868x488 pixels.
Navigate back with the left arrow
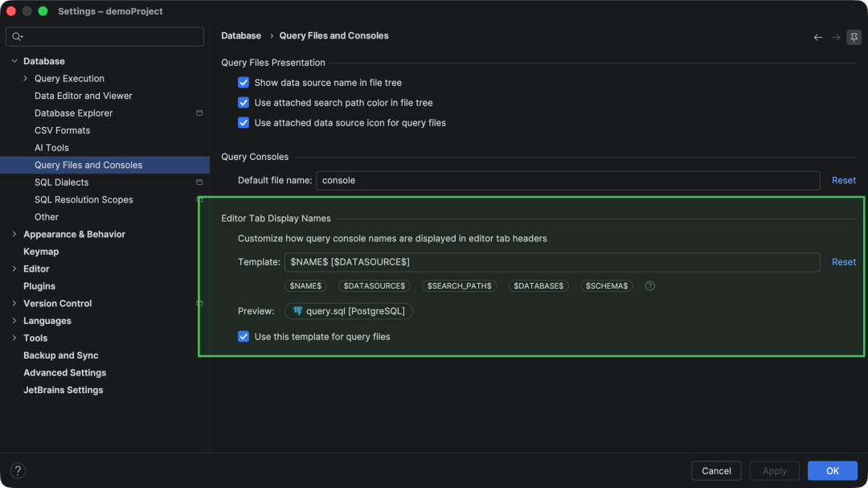(817, 37)
